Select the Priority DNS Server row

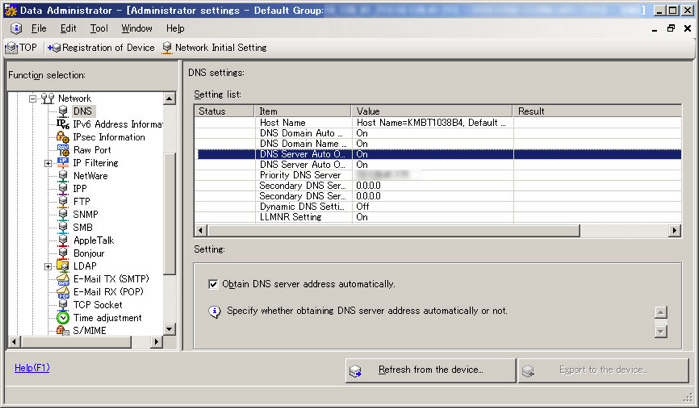[438, 175]
